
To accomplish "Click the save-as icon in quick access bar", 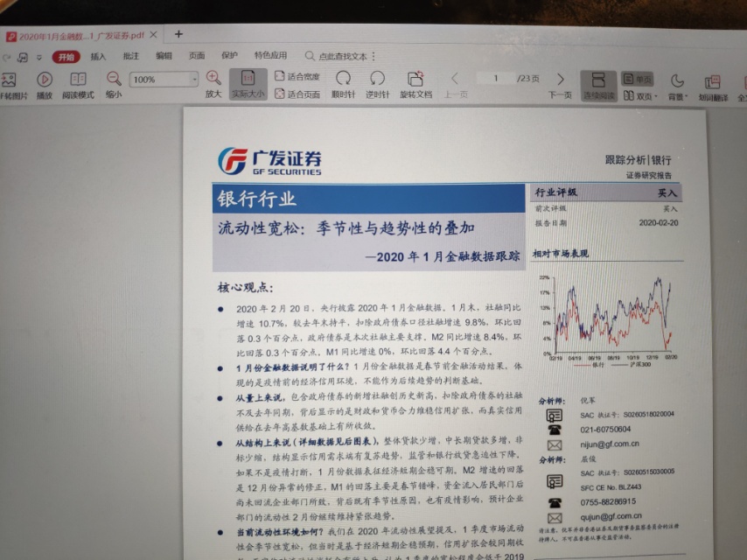I will click(x=23, y=57).
